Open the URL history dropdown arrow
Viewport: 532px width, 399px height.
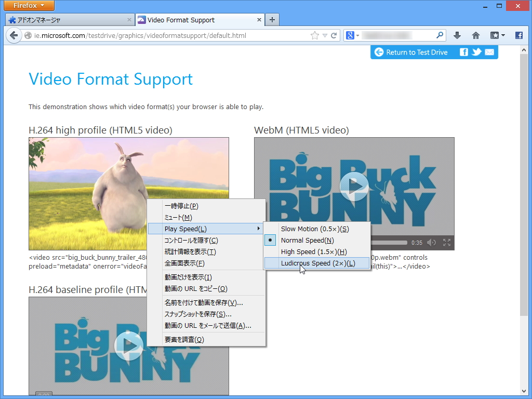[x=325, y=36]
